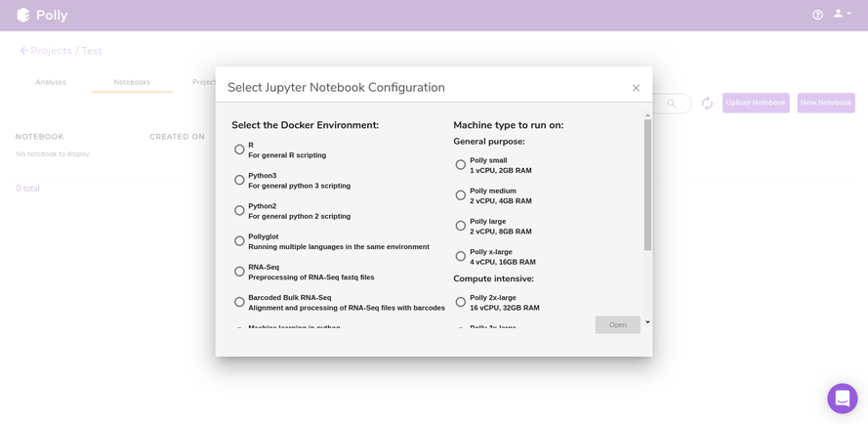Choose Polly small machine type
This screenshot has width=868, height=424.
coord(461,164)
